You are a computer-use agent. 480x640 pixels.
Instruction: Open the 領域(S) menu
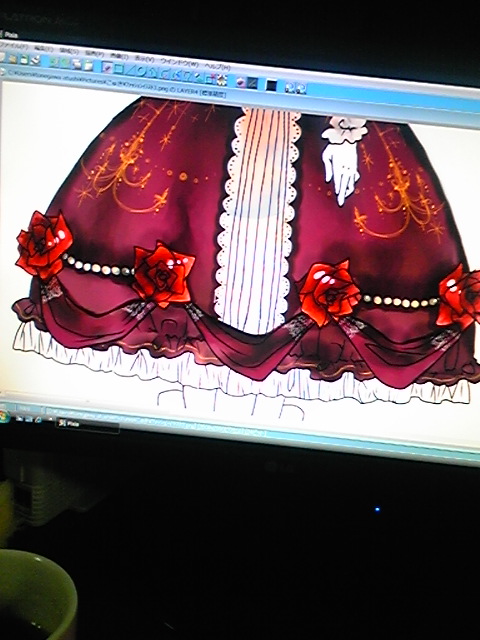(69, 51)
